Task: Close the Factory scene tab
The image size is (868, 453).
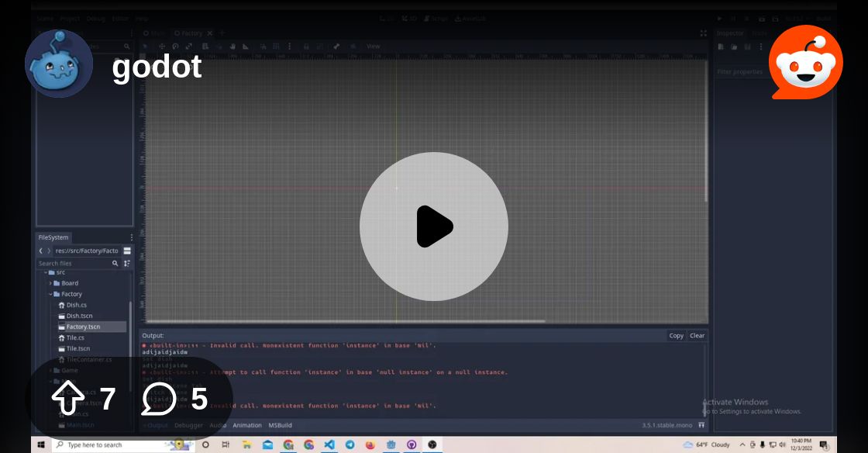Action: pos(210,33)
